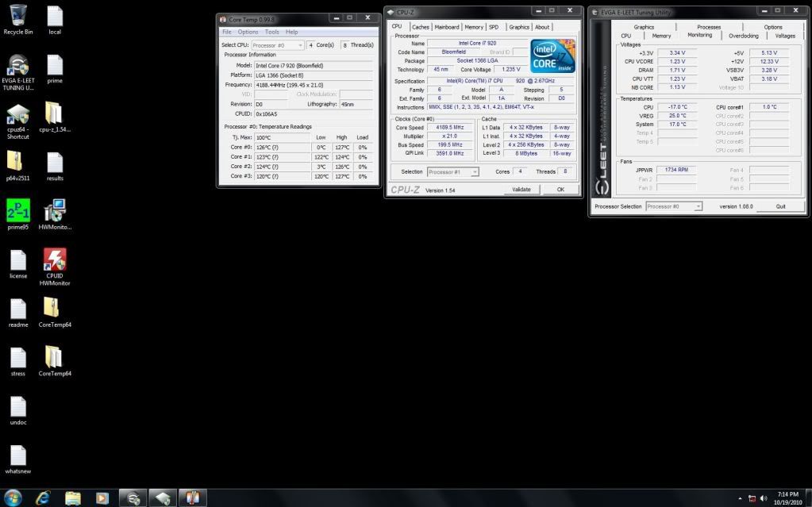Open the Graphics tab in CPU-Z
The image size is (812, 507).
tap(519, 28)
